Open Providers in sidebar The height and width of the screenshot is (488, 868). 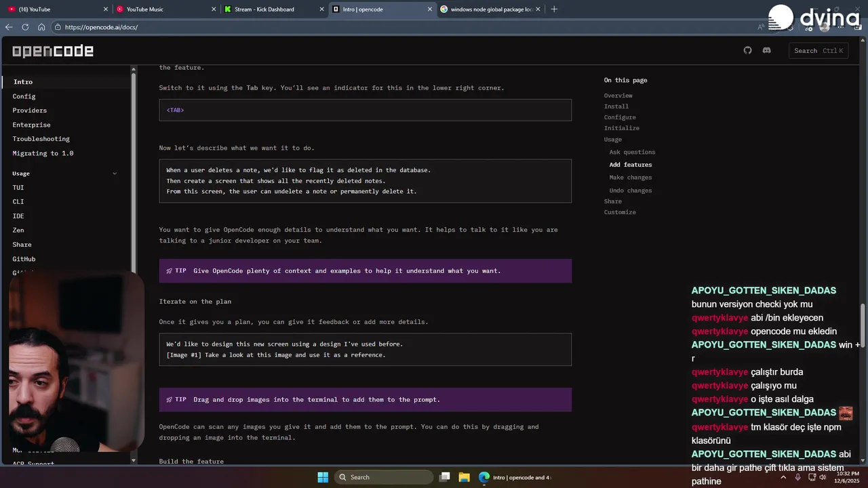point(29,110)
